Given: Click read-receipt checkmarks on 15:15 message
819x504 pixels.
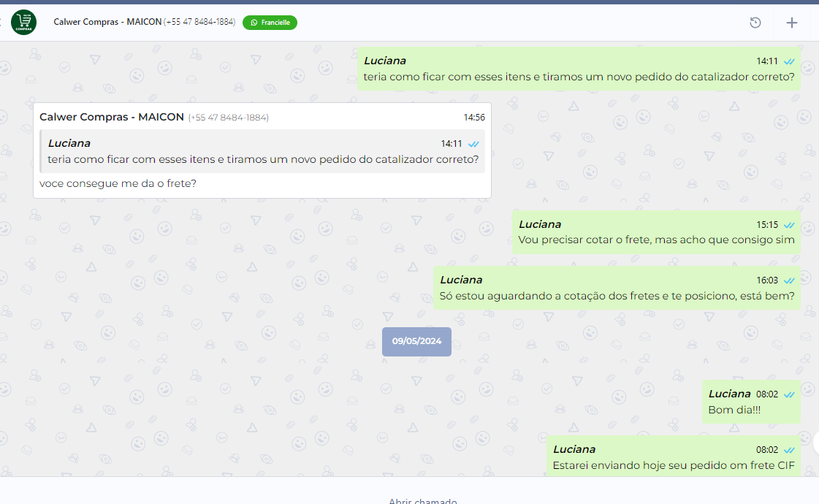Looking at the screenshot, I should click(789, 225).
